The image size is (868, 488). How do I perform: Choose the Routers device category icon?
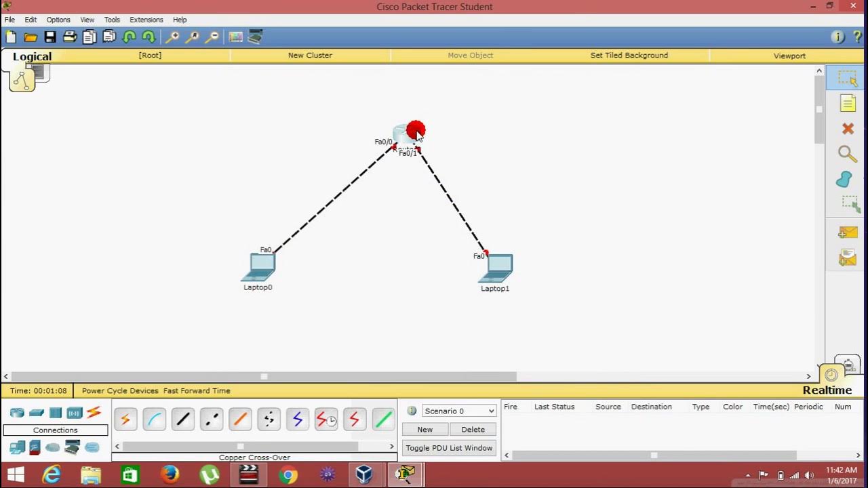click(x=17, y=413)
